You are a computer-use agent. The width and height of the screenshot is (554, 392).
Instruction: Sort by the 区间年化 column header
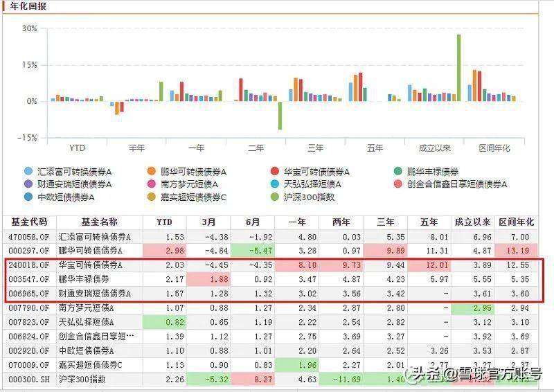coord(517,222)
